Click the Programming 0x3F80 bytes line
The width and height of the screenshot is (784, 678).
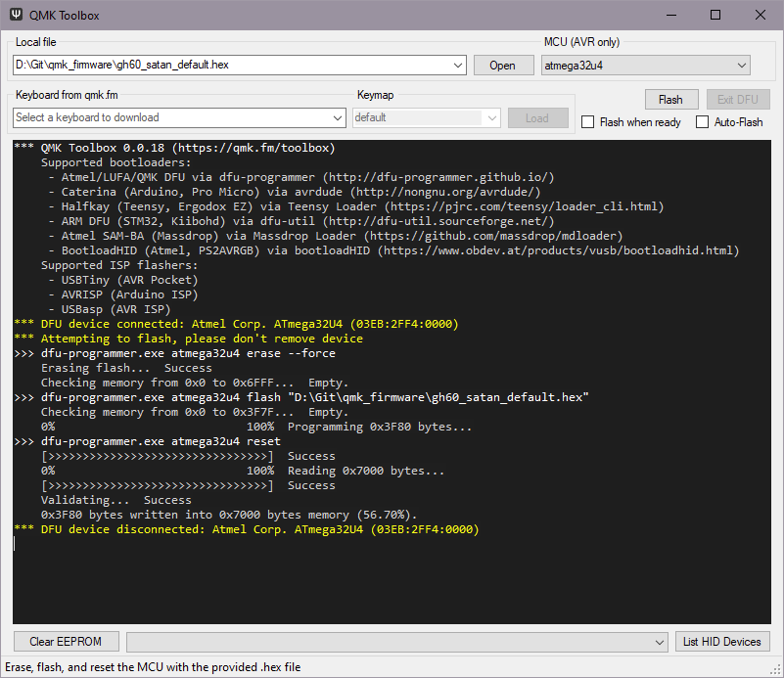256,427
